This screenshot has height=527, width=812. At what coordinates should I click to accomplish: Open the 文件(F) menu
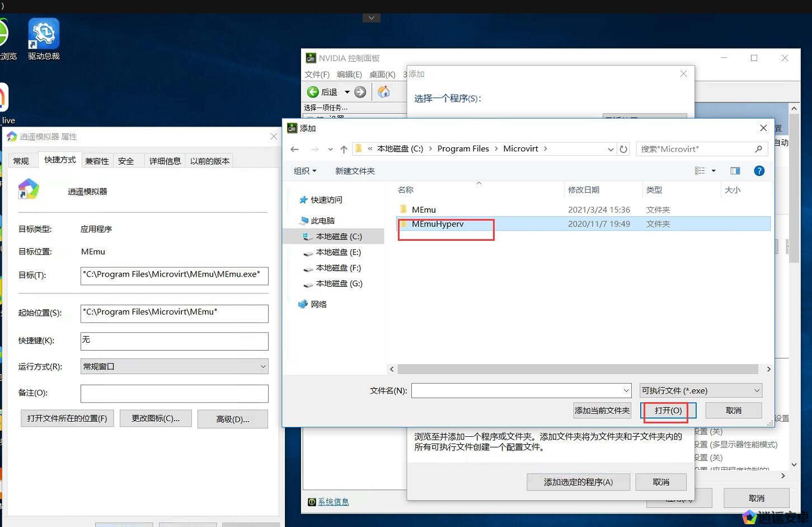coord(317,74)
